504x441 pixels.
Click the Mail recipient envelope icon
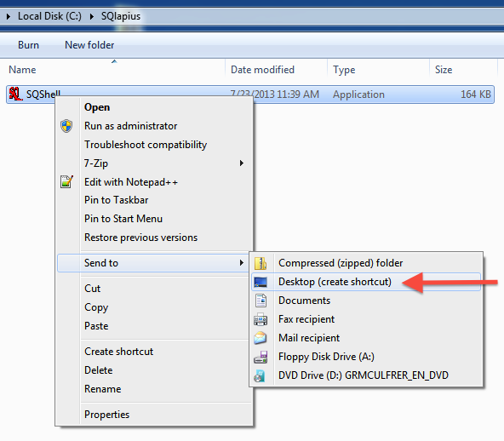[261, 338]
